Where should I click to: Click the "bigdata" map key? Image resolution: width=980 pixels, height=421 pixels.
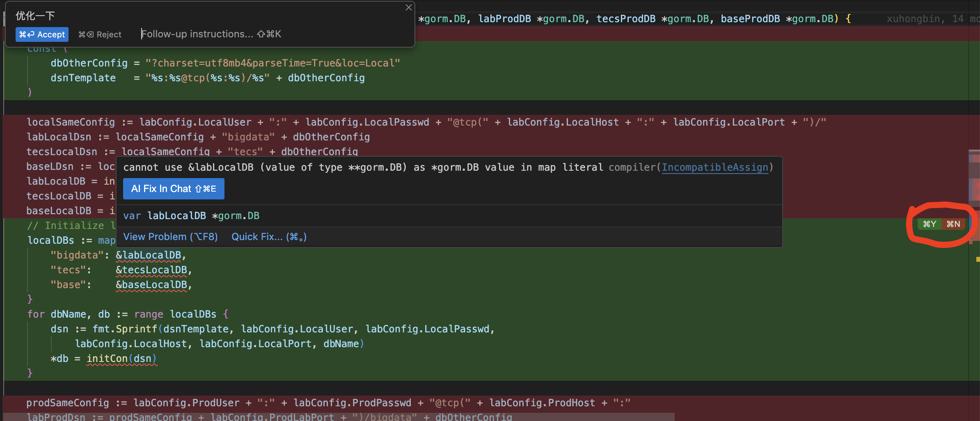pyautogui.click(x=77, y=255)
